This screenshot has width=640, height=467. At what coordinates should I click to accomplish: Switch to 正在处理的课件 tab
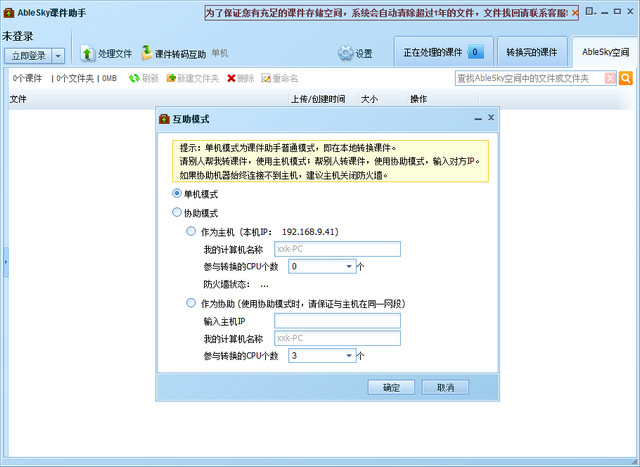click(443, 52)
